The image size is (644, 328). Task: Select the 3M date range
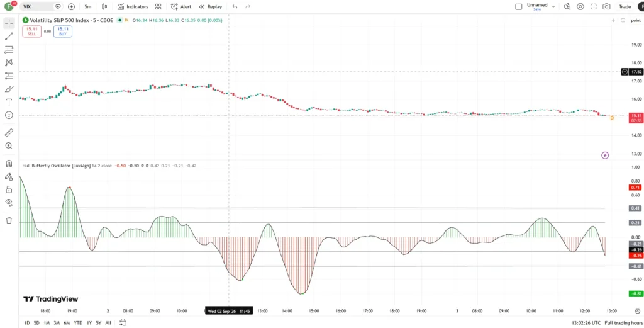click(x=57, y=323)
